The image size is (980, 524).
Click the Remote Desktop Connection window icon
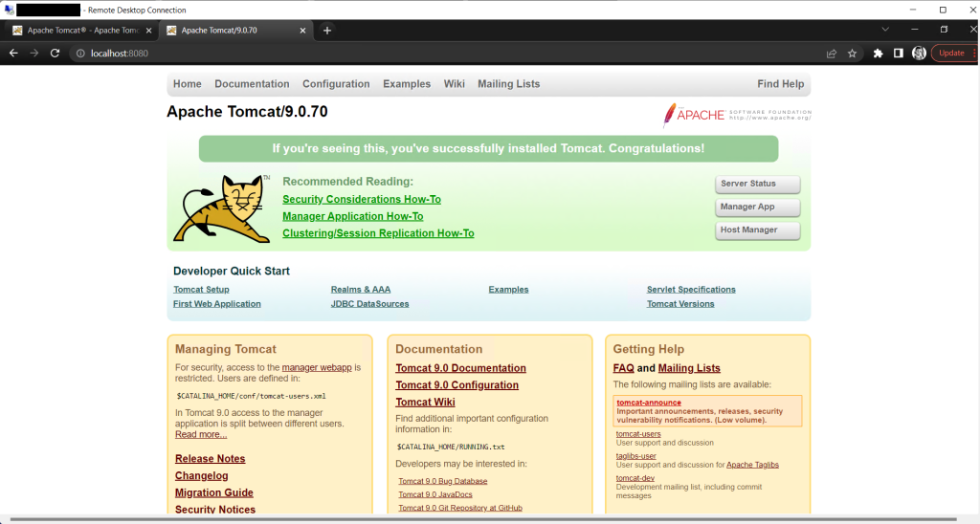(x=9, y=10)
